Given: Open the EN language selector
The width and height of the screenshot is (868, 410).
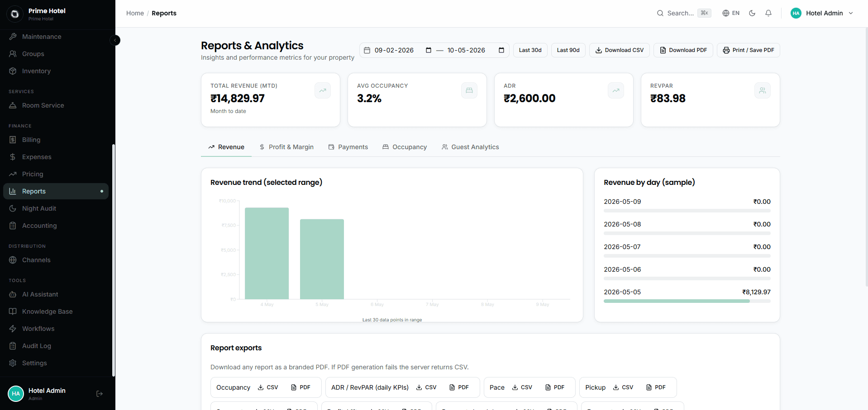Looking at the screenshot, I should tap(731, 13).
